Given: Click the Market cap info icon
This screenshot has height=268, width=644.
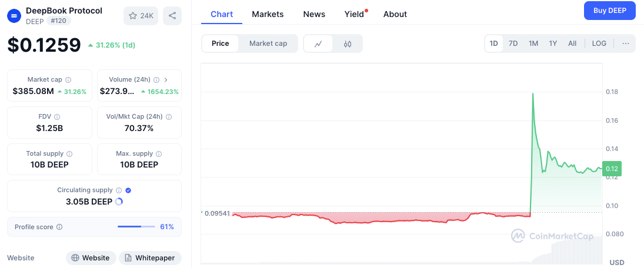Looking at the screenshot, I should pyautogui.click(x=69, y=79).
